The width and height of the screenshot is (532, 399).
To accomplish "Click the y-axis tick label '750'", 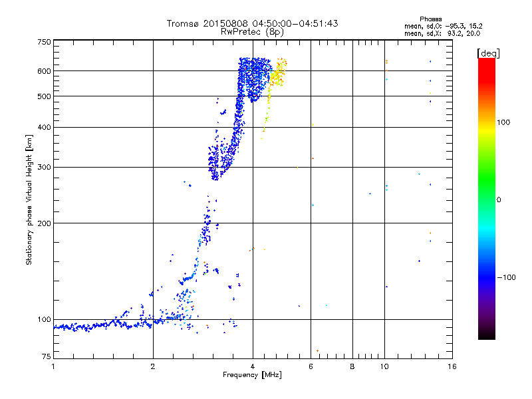I will coord(44,42).
